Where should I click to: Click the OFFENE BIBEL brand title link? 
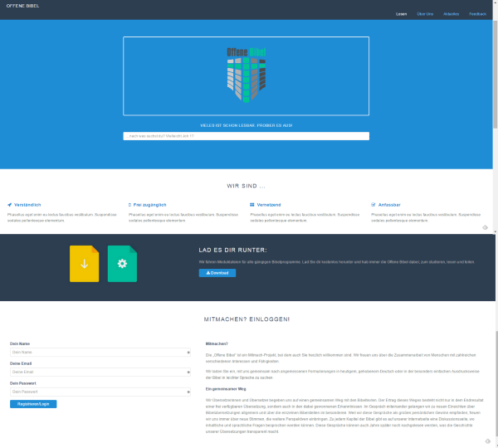tap(22, 5)
